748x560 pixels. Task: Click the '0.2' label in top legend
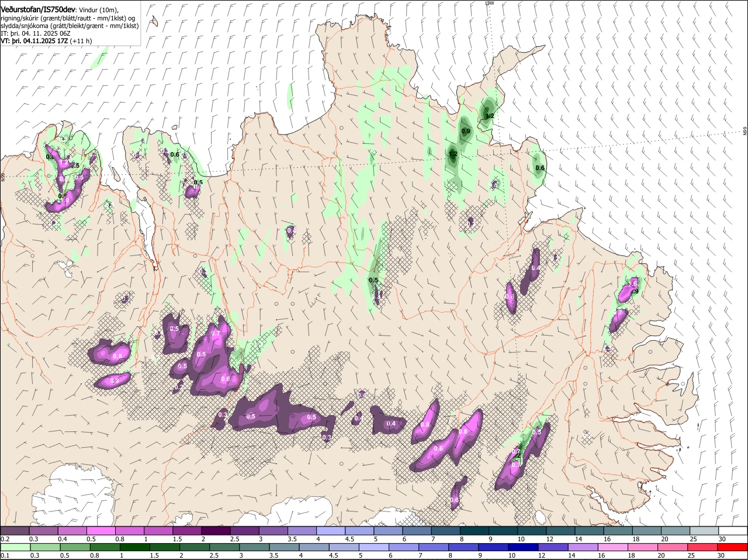point(5,538)
